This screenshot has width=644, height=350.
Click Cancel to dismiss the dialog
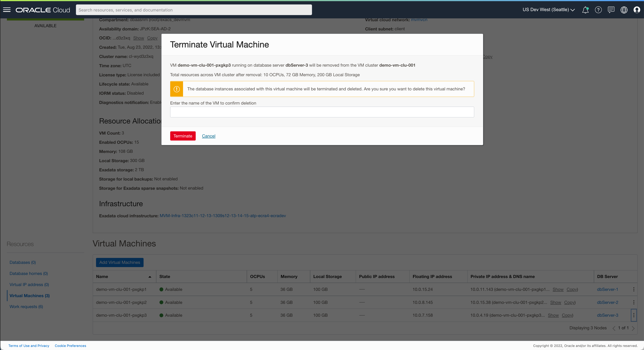209,136
